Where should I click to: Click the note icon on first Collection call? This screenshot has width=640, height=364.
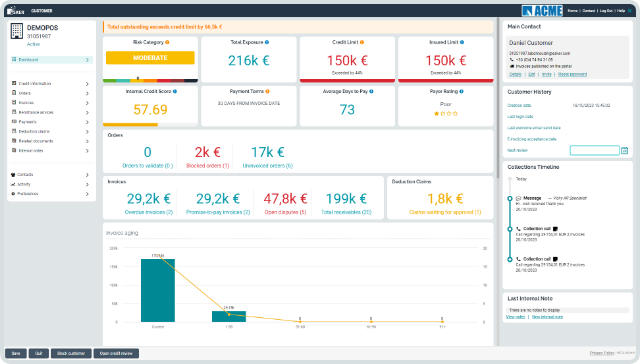click(x=556, y=229)
